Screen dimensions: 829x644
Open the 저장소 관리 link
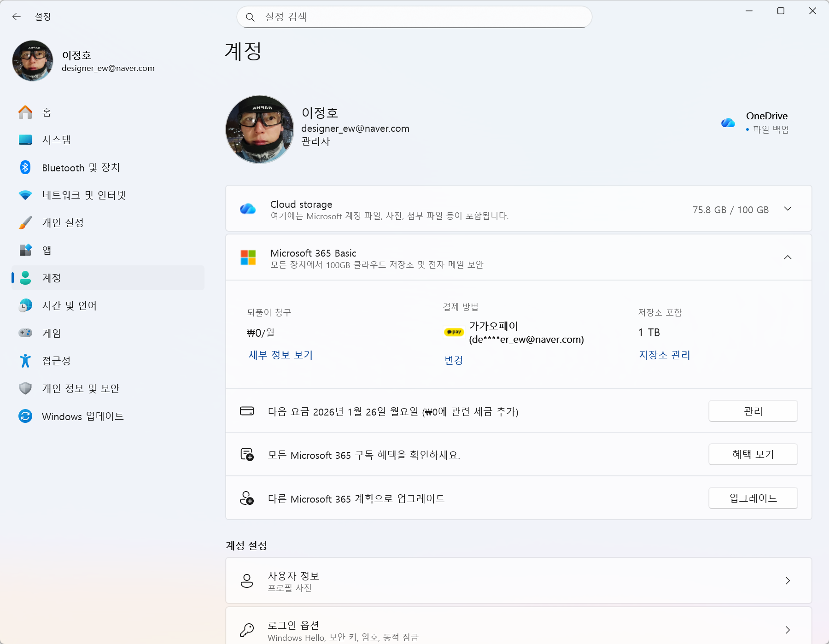[665, 355]
